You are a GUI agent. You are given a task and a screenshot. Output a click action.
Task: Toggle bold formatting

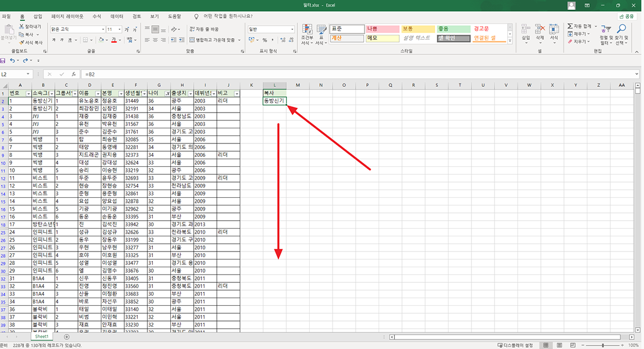click(54, 40)
